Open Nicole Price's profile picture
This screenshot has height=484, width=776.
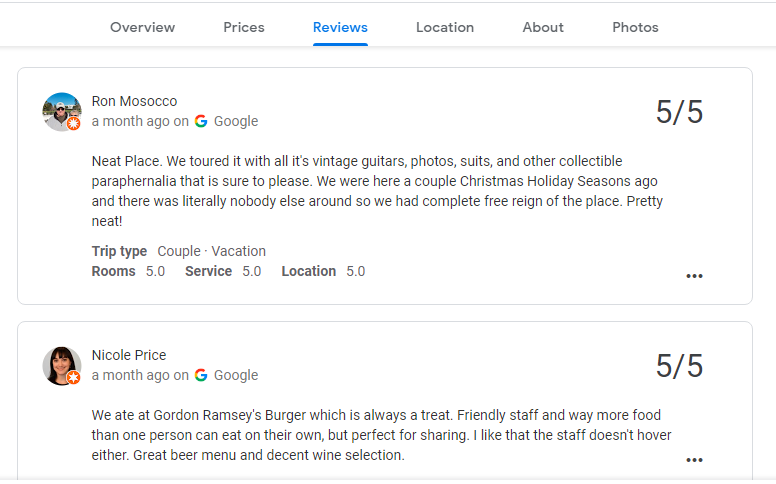click(x=60, y=364)
